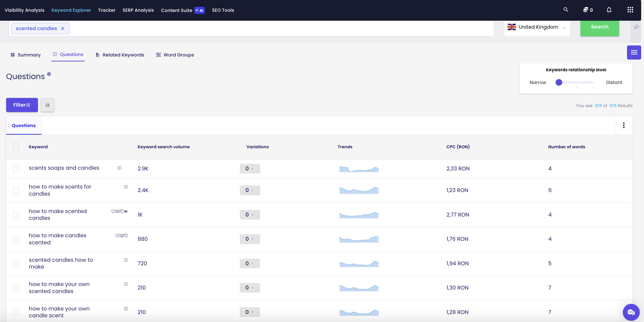Expand variations for how to make your own scented candles

(x=250, y=288)
